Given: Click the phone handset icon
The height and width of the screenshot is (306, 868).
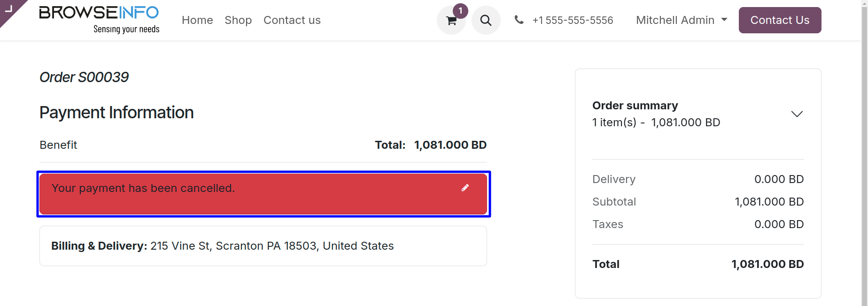Looking at the screenshot, I should (x=519, y=20).
